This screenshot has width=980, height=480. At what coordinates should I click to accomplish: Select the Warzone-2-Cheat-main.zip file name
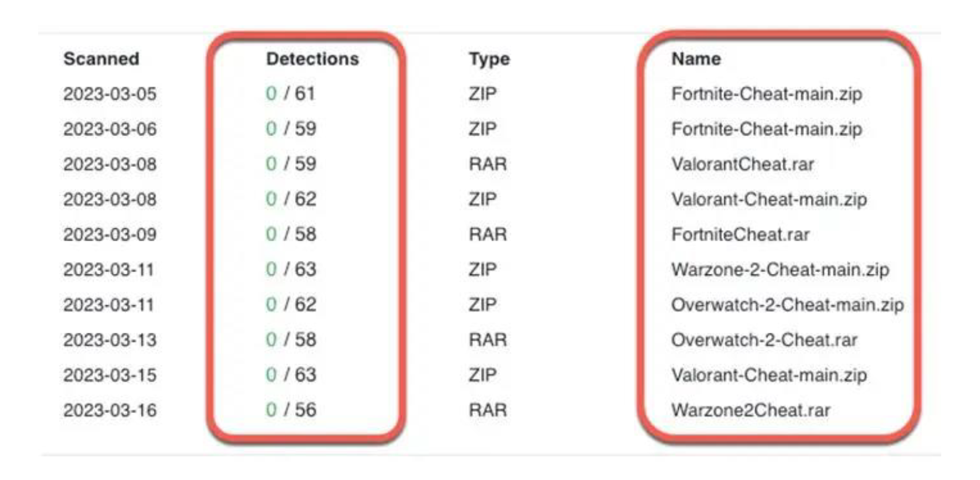(780, 270)
